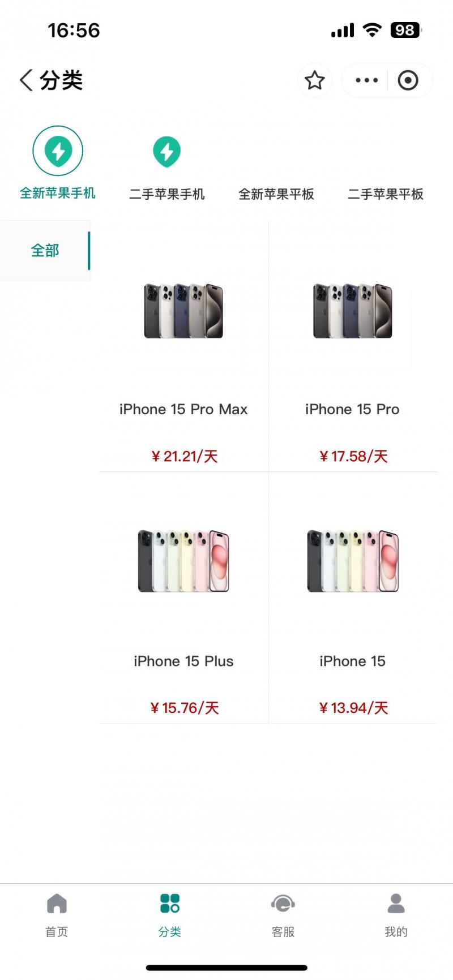Open the 客服 customer service icon
453x980 pixels.
point(283,904)
